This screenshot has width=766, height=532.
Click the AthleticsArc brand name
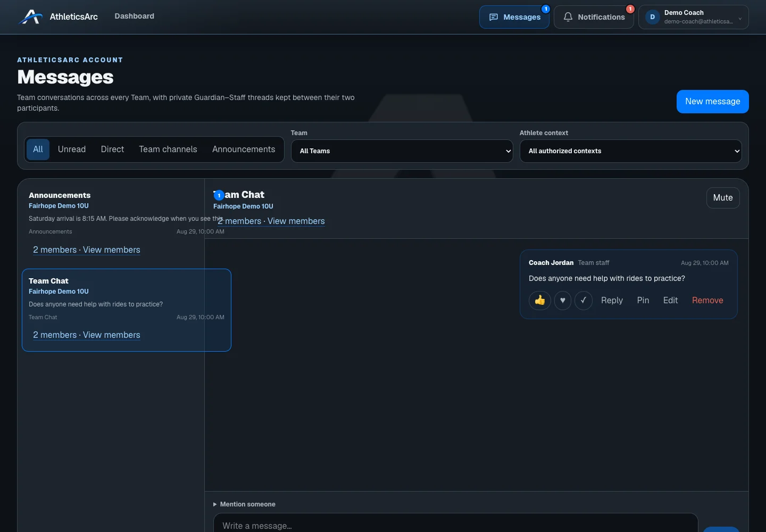tap(74, 17)
